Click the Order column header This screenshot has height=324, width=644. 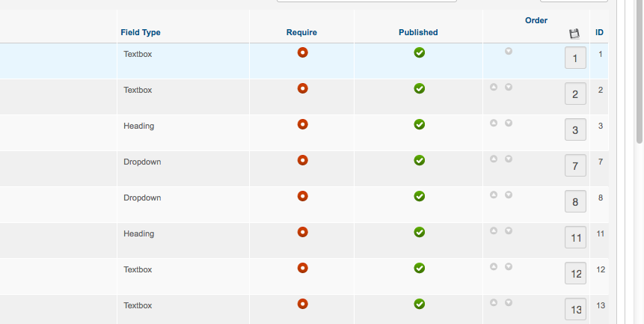(x=536, y=20)
